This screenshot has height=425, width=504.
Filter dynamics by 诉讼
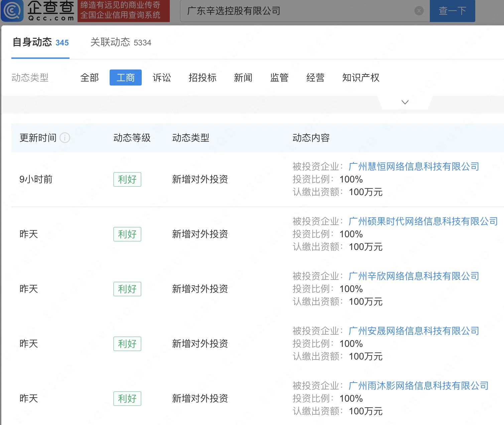click(162, 78)
